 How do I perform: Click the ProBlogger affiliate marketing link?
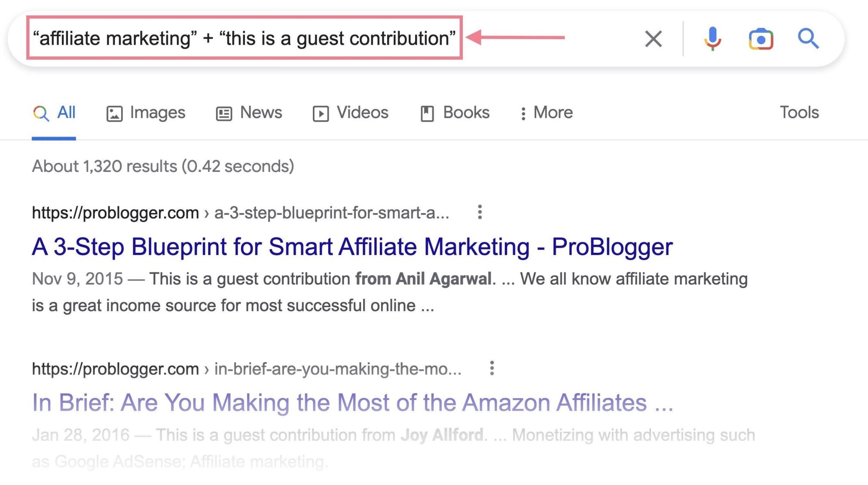(x=352, y=246)
